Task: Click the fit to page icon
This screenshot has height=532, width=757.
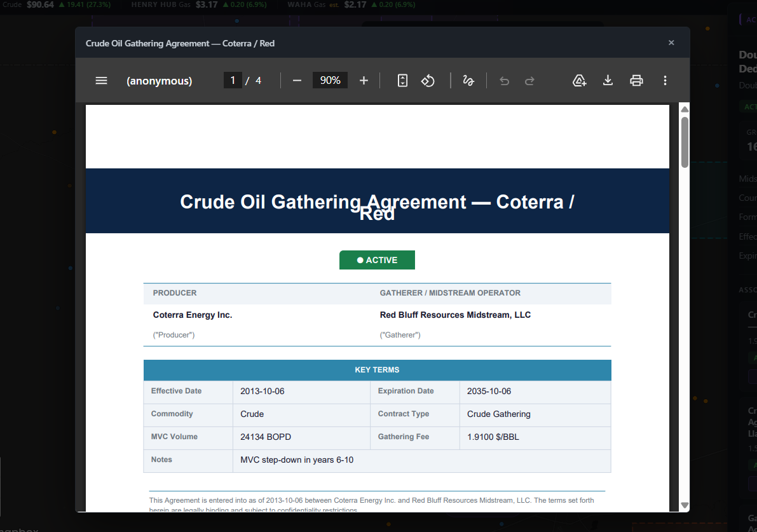Action: coord(402,81)
